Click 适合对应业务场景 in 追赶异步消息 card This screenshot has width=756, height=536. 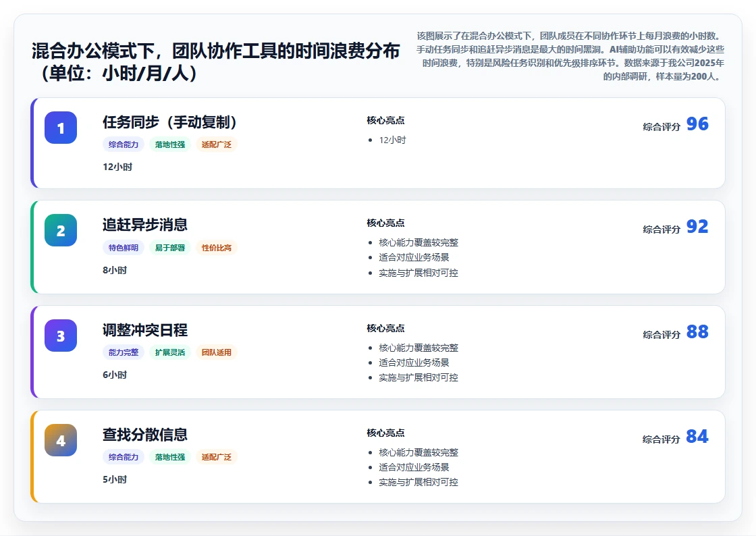(414, 257)
